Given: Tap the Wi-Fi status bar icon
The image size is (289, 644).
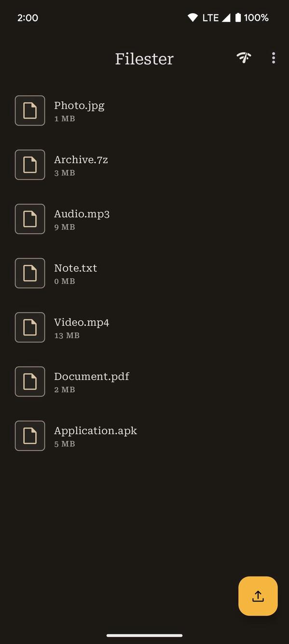Looking at the screenshot, I should click(x=193, y=17).
